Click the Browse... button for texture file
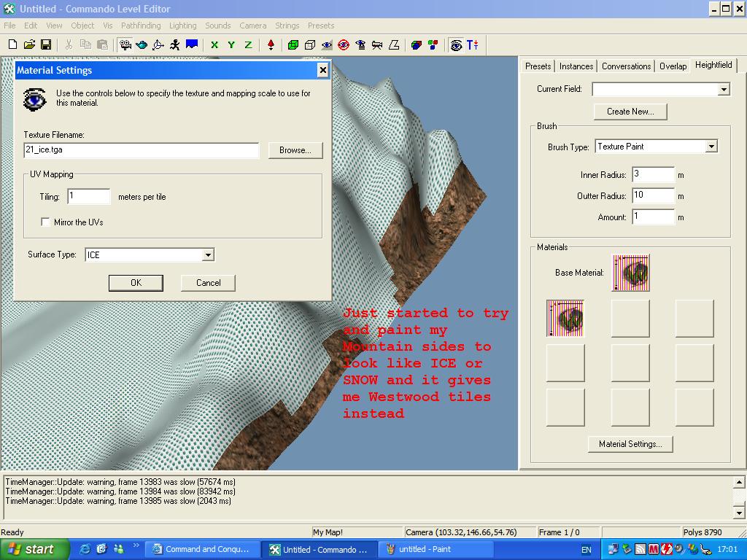The width and height of the screenshot is (747, 560). point(295,150)
